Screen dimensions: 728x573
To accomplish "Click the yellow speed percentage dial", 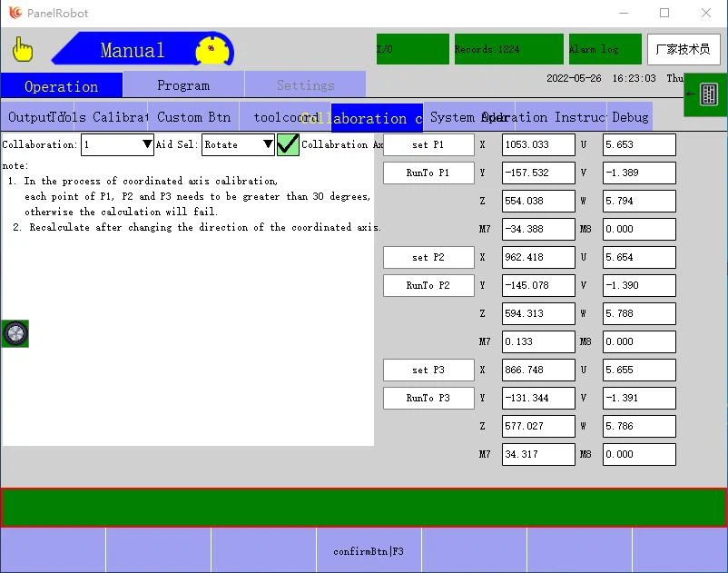I will tap(213, 50).
